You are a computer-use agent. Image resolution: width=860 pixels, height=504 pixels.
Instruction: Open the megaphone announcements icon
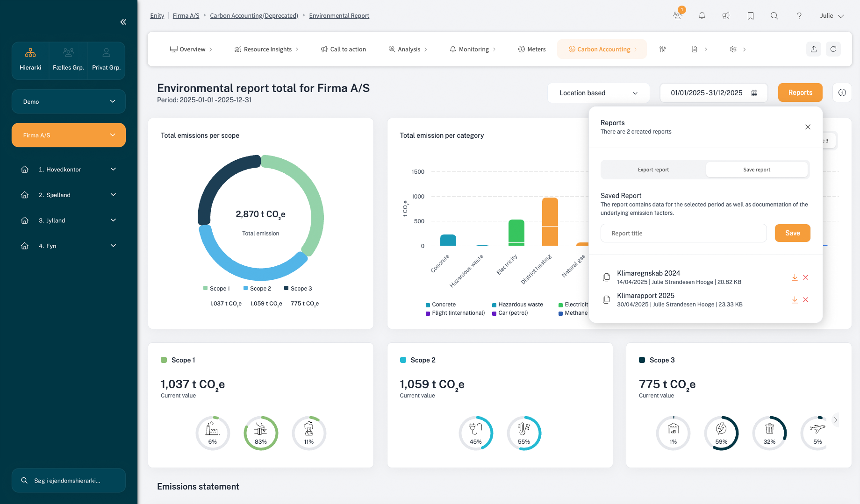726,15
